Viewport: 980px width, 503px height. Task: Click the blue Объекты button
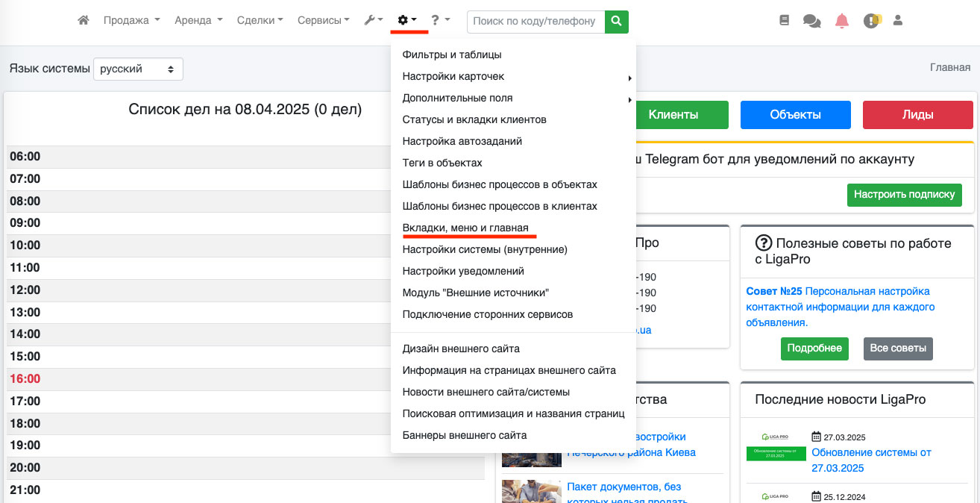[795, 115]
